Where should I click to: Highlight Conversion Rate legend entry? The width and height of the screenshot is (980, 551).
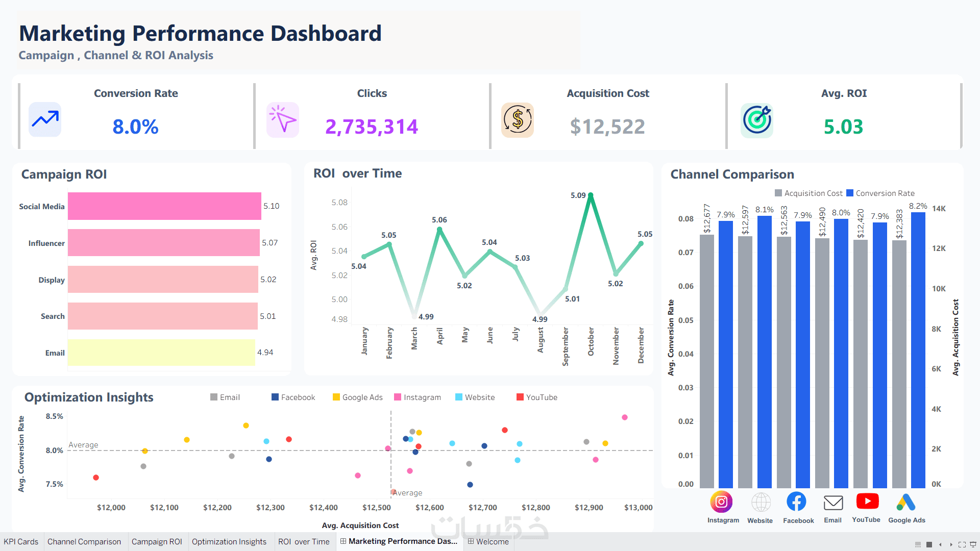tap(880, 193)
